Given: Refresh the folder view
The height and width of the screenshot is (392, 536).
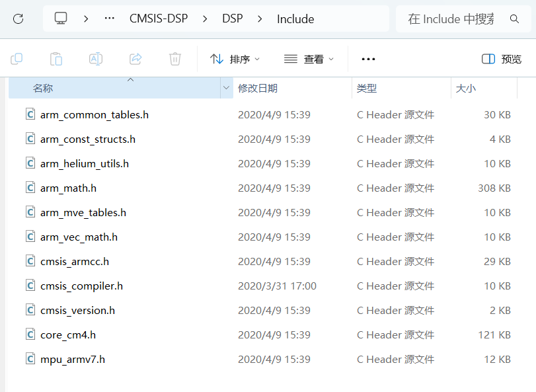Looking at the screenshot, I should (x=18, y=19).
